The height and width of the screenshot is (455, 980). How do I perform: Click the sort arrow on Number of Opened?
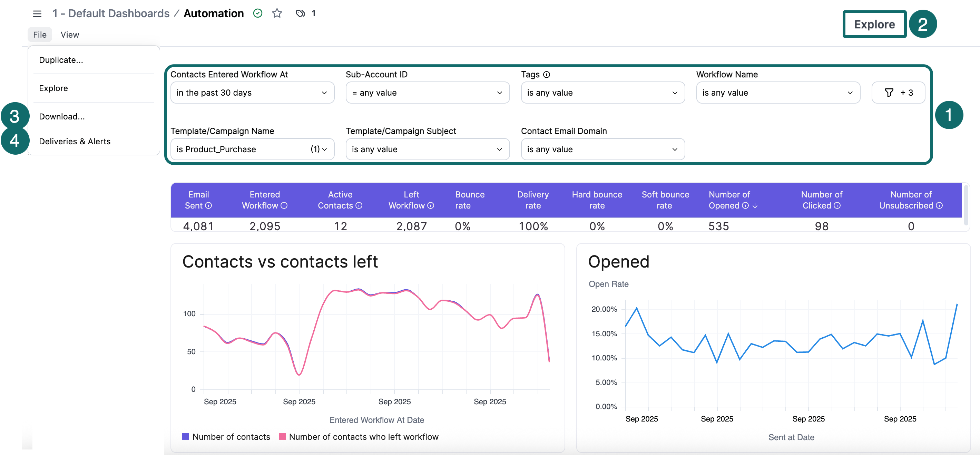tap(755, 206)
